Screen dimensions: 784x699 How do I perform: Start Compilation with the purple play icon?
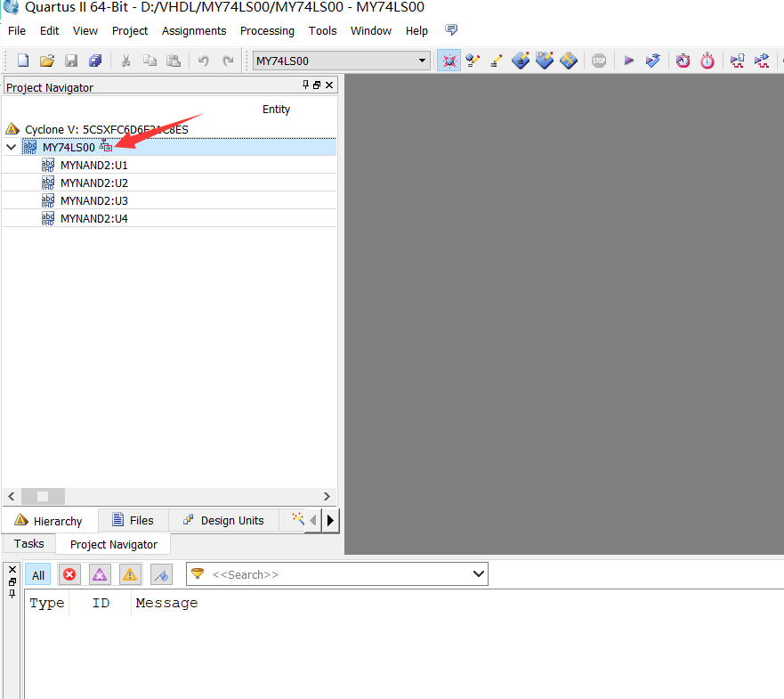click(629, 61)
